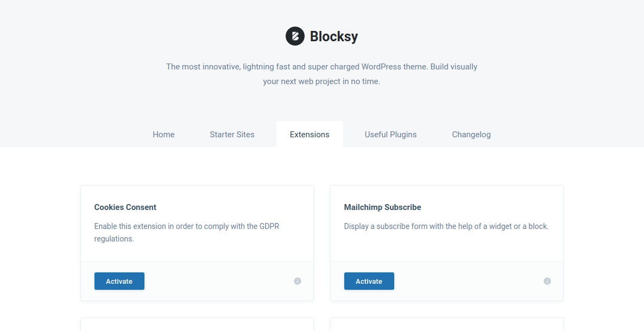The width and height of the screenshot is (644, 331).
Task: View the Useful Plugins tab
Action: (390, 134)
